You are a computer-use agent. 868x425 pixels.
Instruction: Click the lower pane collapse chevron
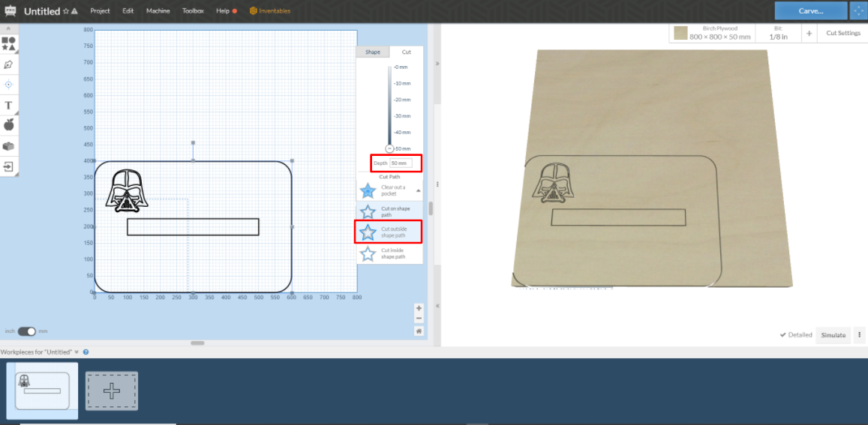point(437,306)
